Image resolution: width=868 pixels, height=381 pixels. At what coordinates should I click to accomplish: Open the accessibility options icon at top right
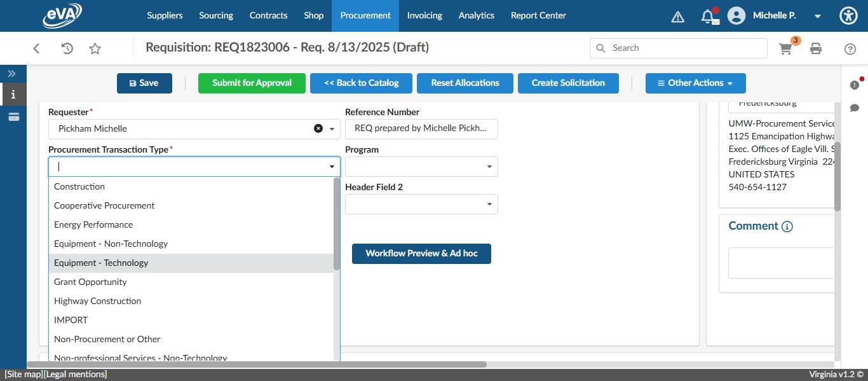coord(848,15)
